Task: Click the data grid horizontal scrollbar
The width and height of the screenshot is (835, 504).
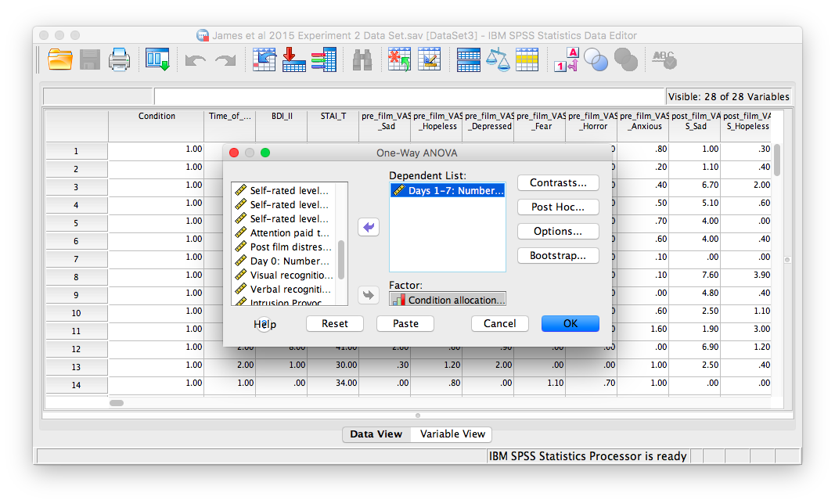Action: click(x=117, y=403)
